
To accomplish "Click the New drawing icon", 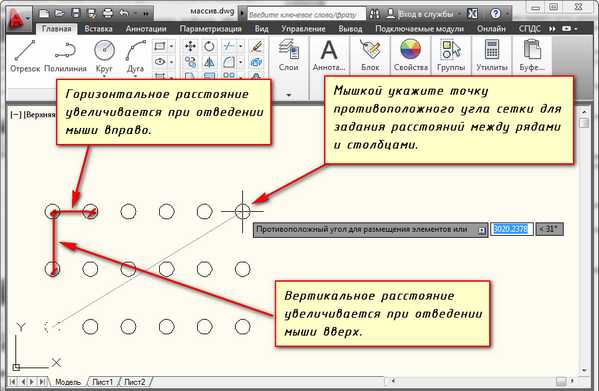I will point(44,14).
